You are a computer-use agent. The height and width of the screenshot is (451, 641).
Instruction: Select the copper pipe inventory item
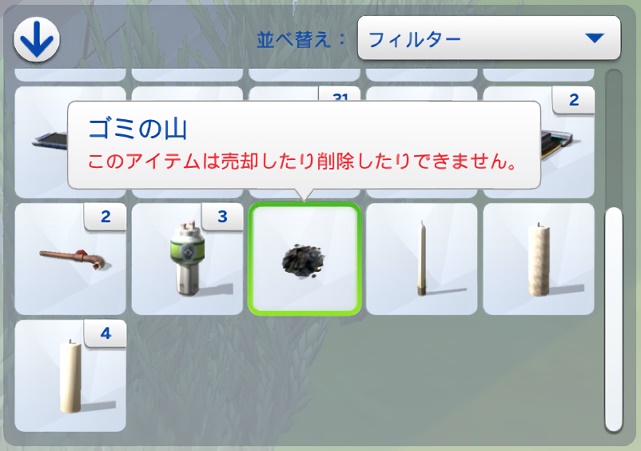point(70,259)
